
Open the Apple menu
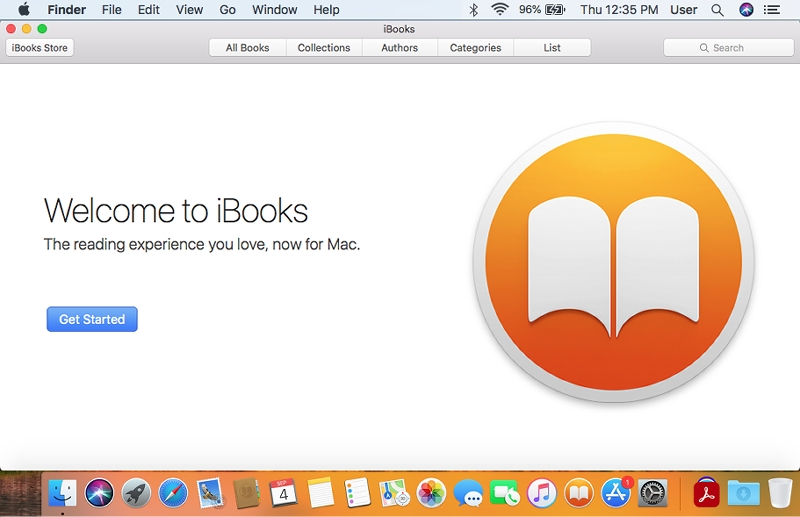(24, 10)
